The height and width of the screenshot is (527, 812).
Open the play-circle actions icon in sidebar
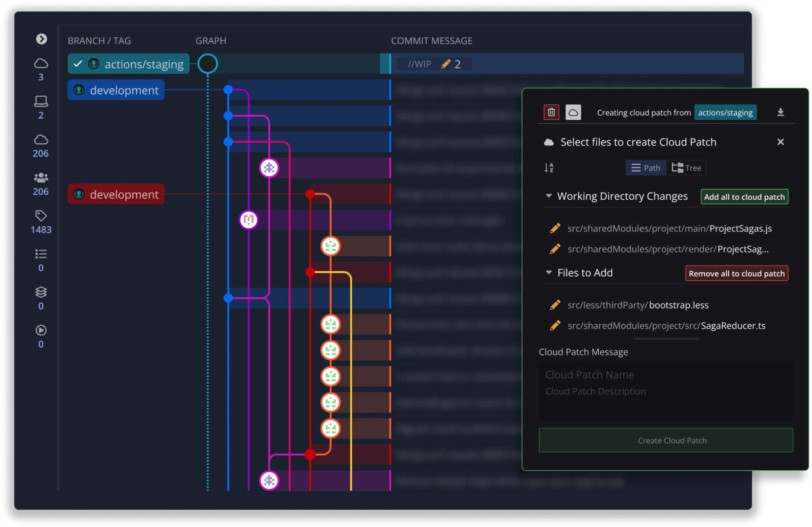[41, 330]
